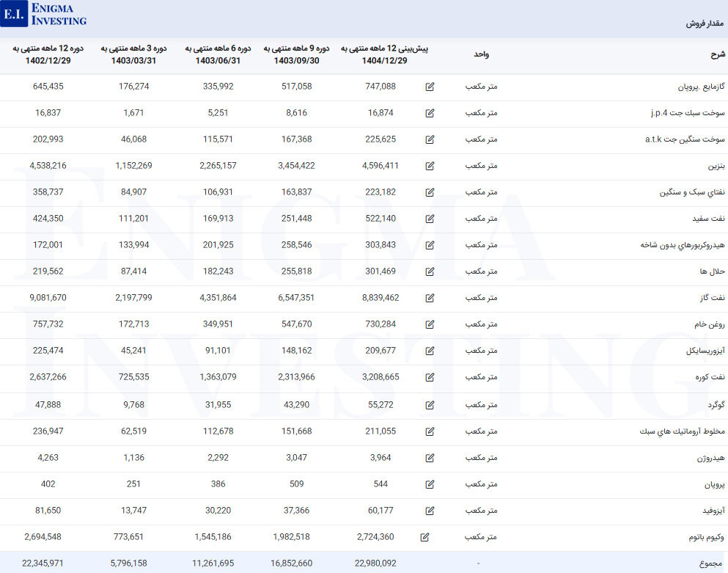Image resolution: width=728 pixels, height=573 pixels.
Task: Click the مقدار فروش section title
Action: pos(705,23)
